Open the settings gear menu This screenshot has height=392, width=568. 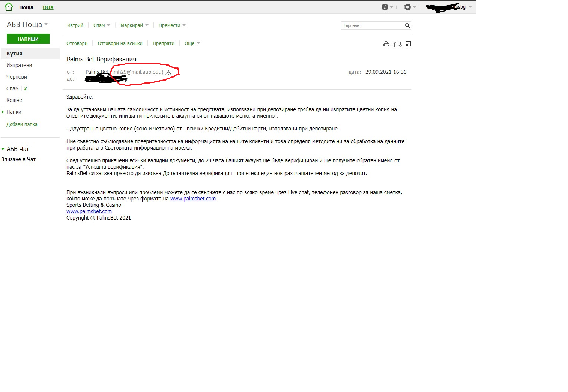click(407, 7)
